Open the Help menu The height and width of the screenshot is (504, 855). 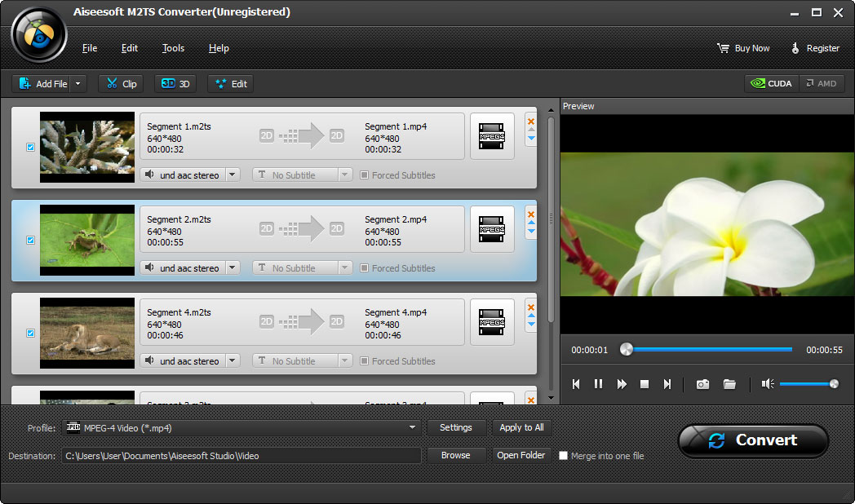pyautogui.click(x=219, y=48)
